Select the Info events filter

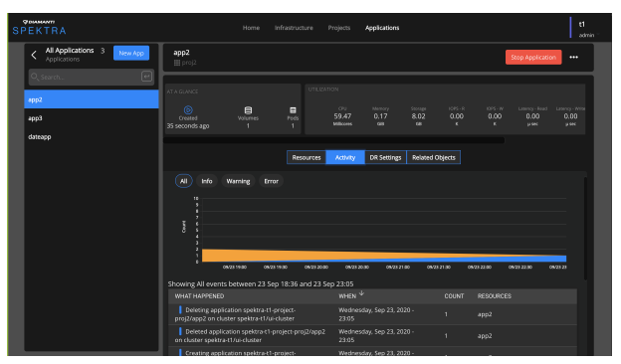coord(207,181)
